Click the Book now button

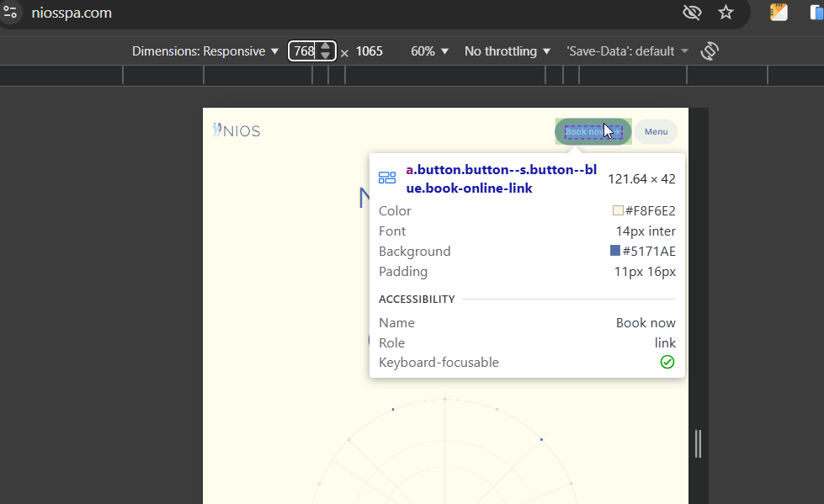tap(593, 131)
